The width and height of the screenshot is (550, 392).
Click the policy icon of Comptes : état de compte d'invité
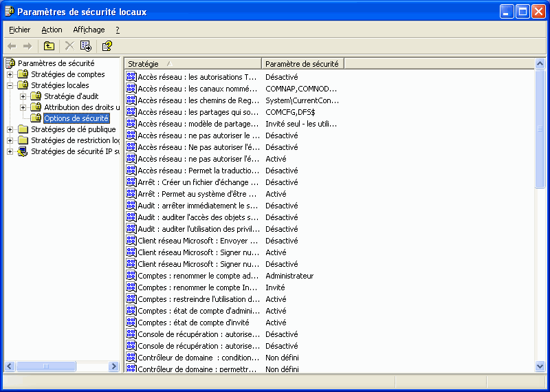point(131,322)
